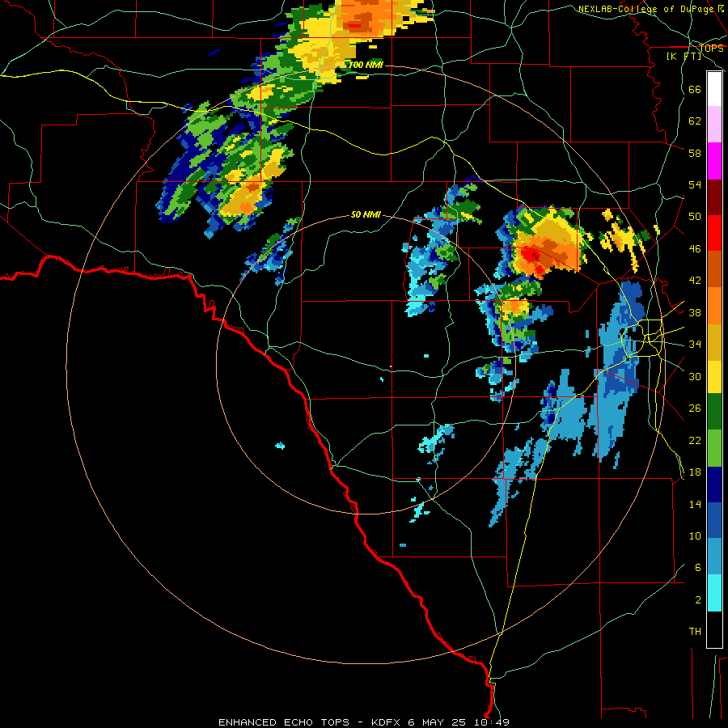Viewport: 728px width, 728px height.
Task: Click the magenta 58 kft legend swatch
Action: click(714, 161)
